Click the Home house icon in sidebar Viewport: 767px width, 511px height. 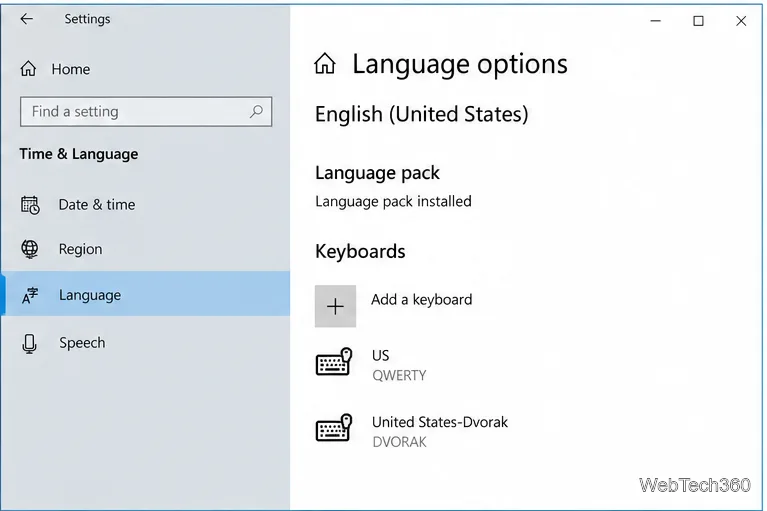[x=28, y=68]
